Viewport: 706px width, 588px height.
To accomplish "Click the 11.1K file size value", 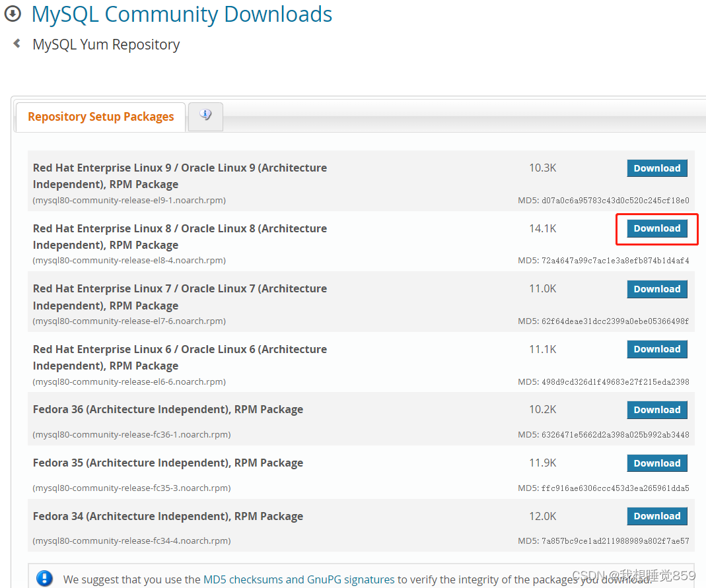I will tap(543, 349).
